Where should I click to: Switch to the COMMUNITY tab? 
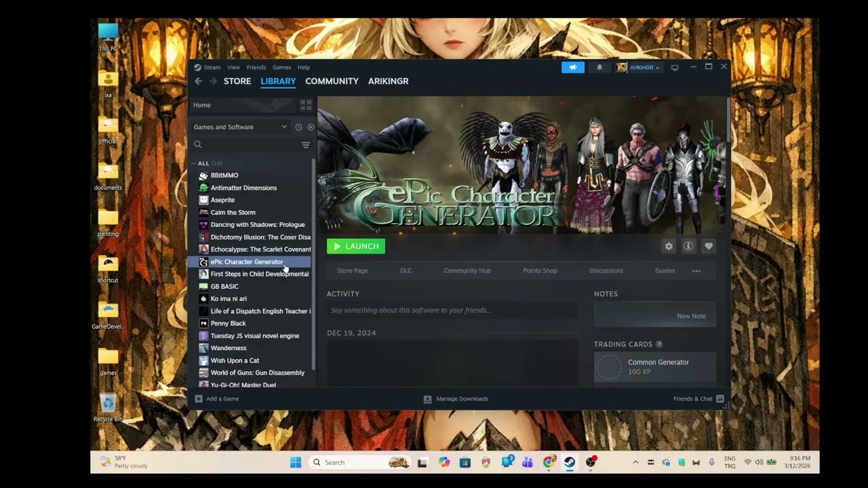click(332, 81)
